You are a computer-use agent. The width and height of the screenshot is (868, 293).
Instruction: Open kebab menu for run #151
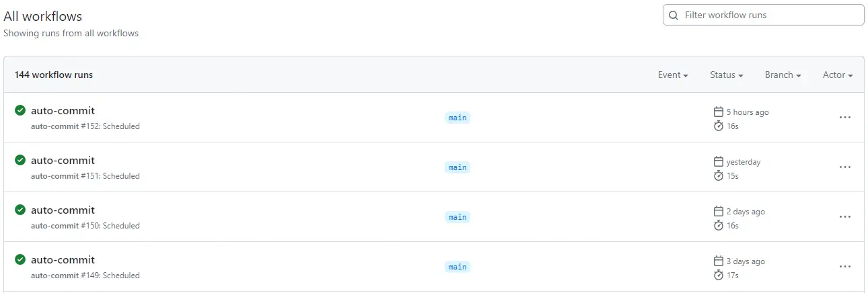click(x=845, y=167)
